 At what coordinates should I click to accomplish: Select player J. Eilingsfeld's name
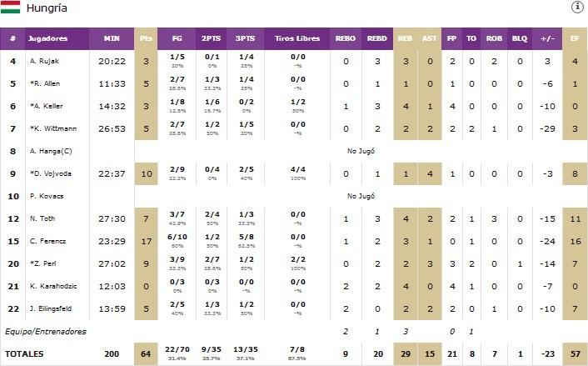(52, 308)
